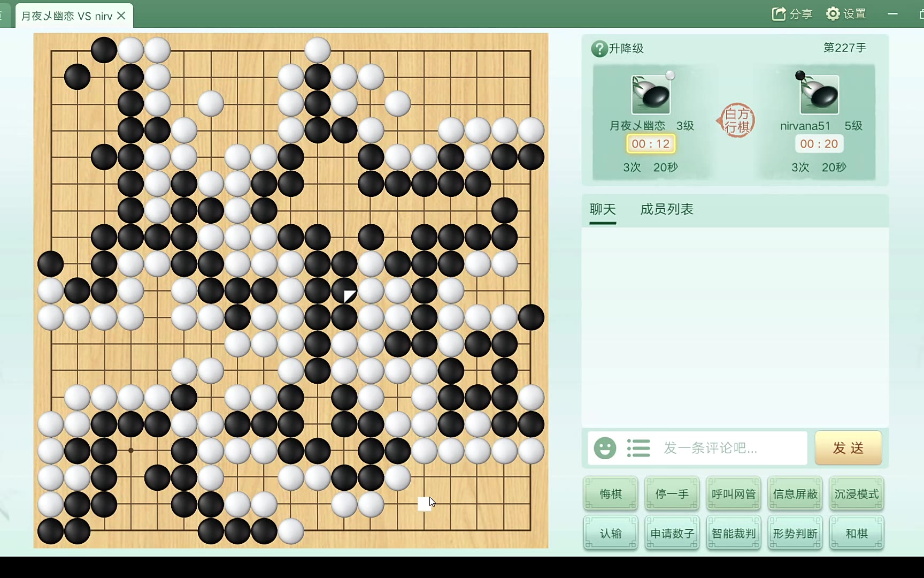Resign the game with 认输
This screenshot has height=578, width=924.
pos(611,533)
